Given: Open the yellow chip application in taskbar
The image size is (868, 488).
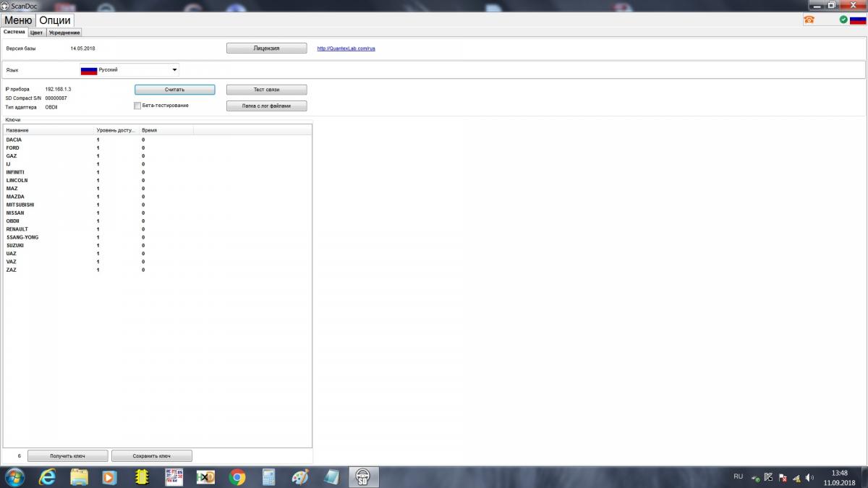Looking at the screenshot, I should pos(142,477).
